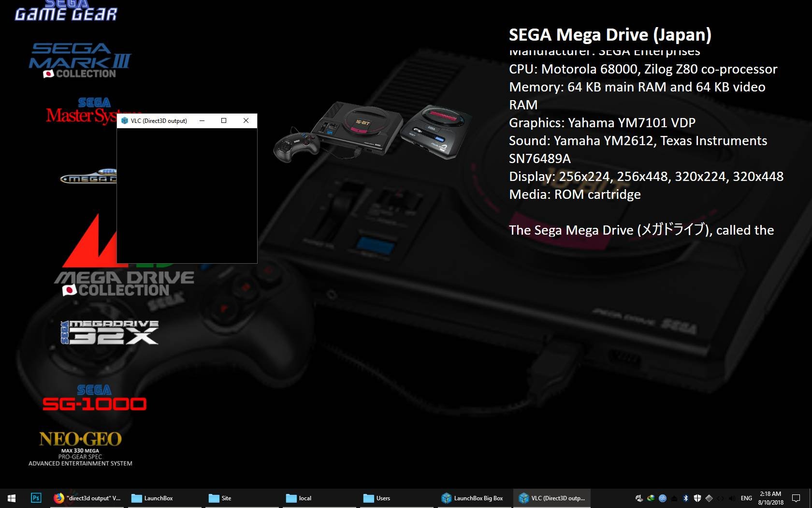The width and height of the screenshot is (812, 508).
Task: Open the Action Center notifications icon
Action: (796, 498)
